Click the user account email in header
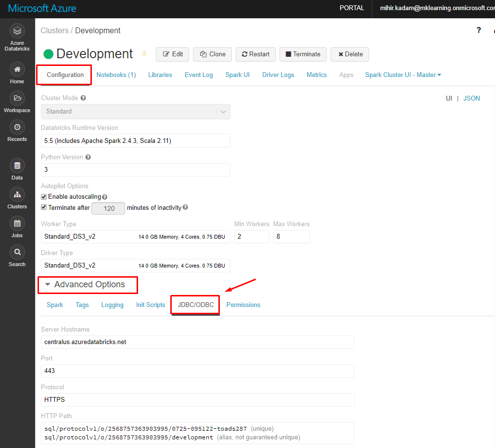The height and width of the screenshot is (448, 495). point(437,8)
